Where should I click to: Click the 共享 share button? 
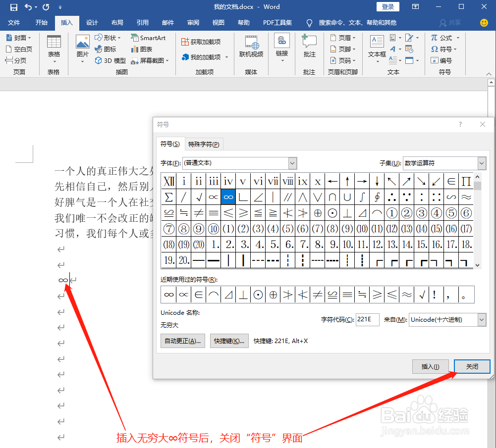450,23
